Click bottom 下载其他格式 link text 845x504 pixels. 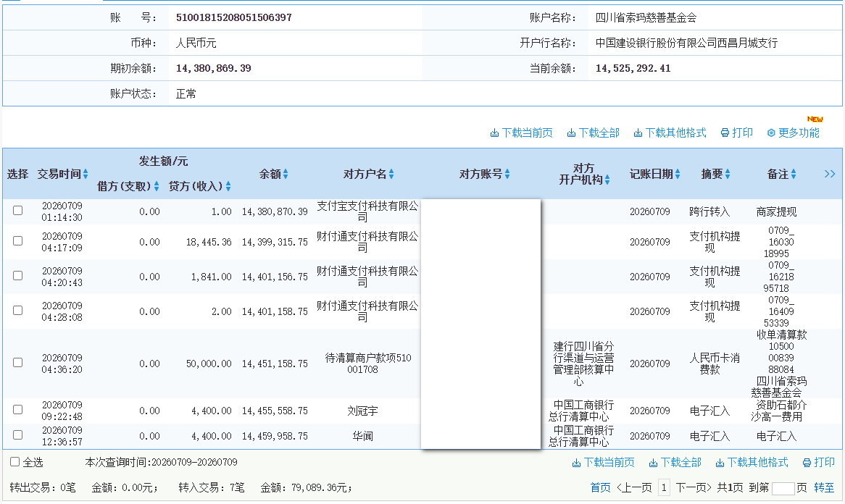click(758, 463)
